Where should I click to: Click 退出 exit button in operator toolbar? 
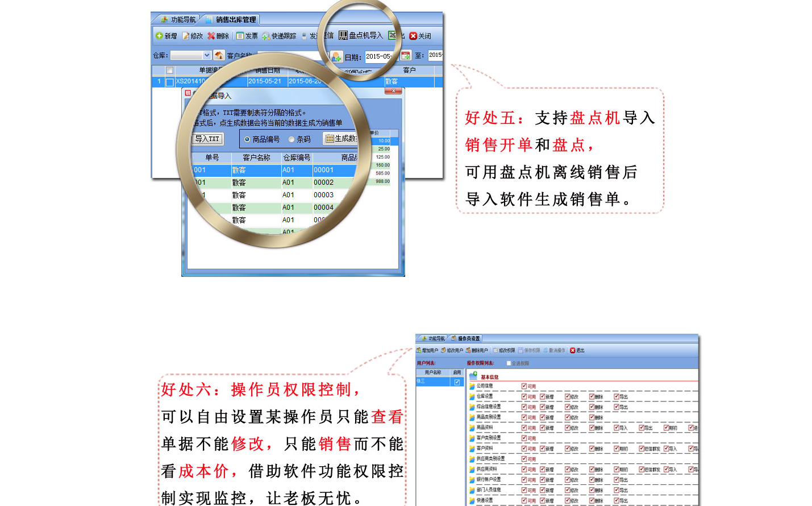pos(577,350)
